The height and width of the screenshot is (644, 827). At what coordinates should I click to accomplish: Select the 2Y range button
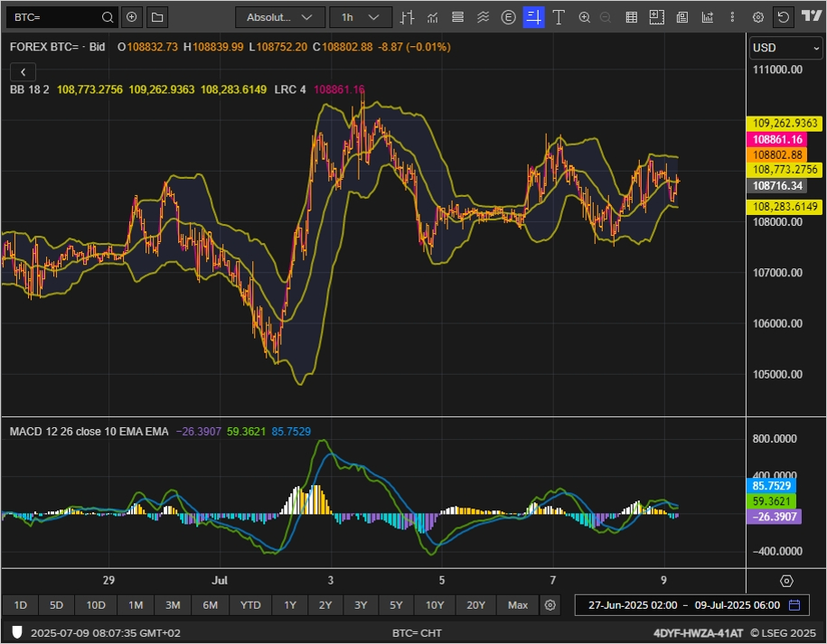[x=325, y=605]
